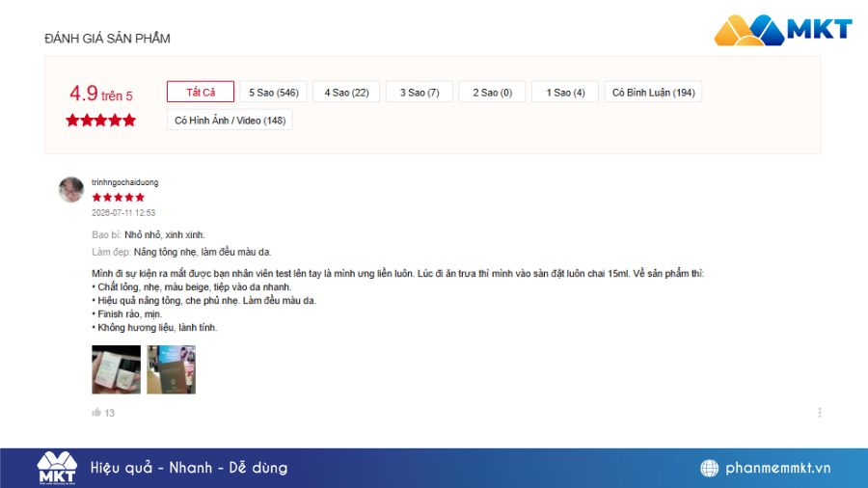The image size is (868, 488).
Task: Filter reviews by '1 Sao (4)'
Action: point(565,93)
